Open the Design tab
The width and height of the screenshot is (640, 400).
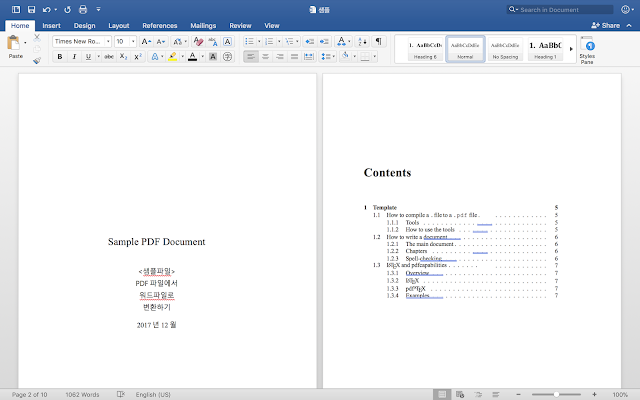(84, 25)
